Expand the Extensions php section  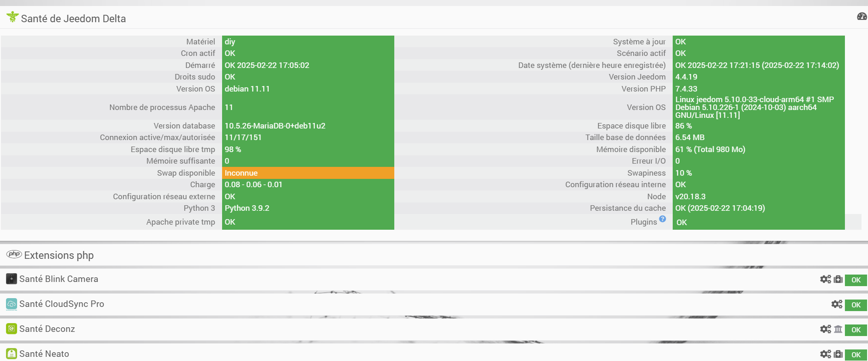(x=59, y=255)
